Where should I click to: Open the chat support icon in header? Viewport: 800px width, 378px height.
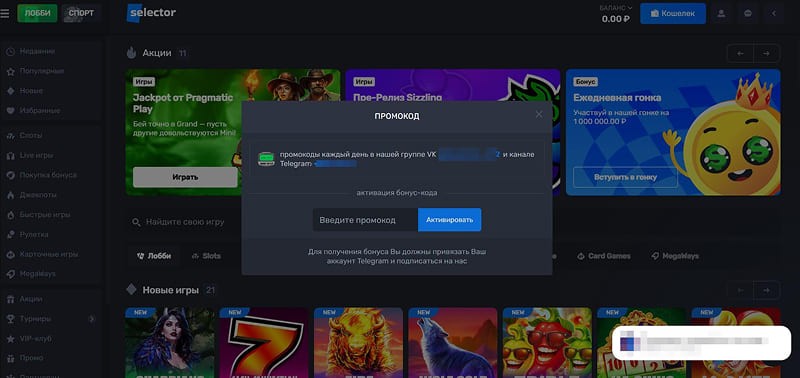[x=748, y=13]
